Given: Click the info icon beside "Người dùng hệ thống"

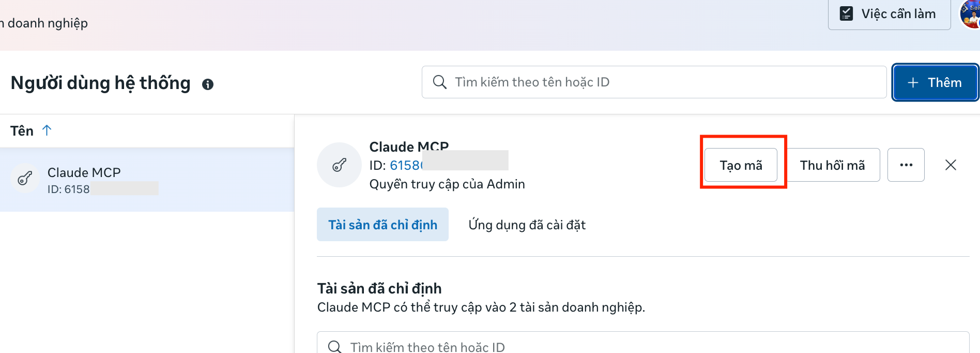Looking at the screenshot, I should coord(208,84).
